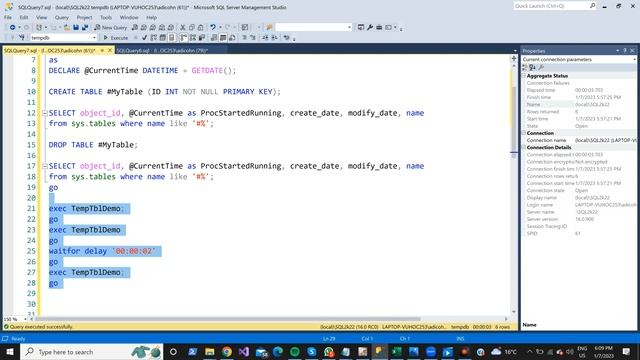This screenshot has height=360, width=640.
Task: Click the Display Estimated Execution Plan icon
Action: [x=153, y=38]
